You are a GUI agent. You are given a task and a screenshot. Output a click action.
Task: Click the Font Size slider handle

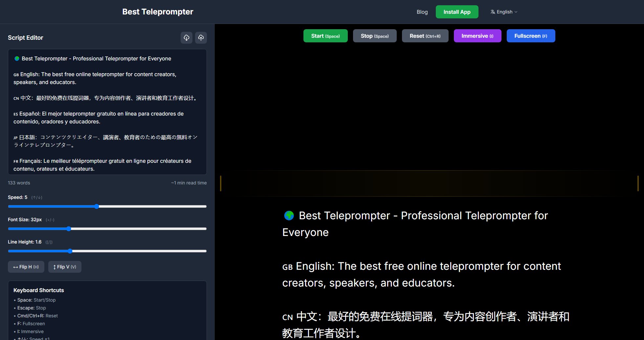point(69,229)
